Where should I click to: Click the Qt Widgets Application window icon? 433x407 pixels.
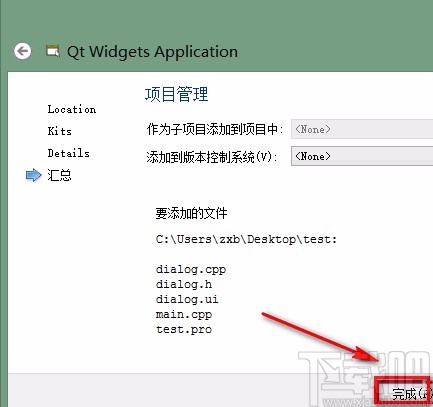tap(52, 51)
